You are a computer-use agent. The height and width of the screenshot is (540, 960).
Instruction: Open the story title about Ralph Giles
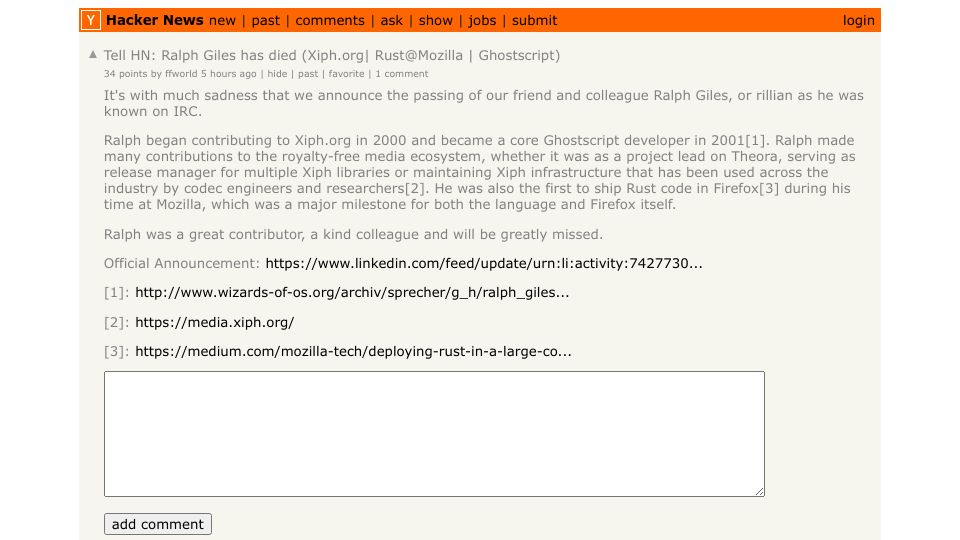[332, 55]
